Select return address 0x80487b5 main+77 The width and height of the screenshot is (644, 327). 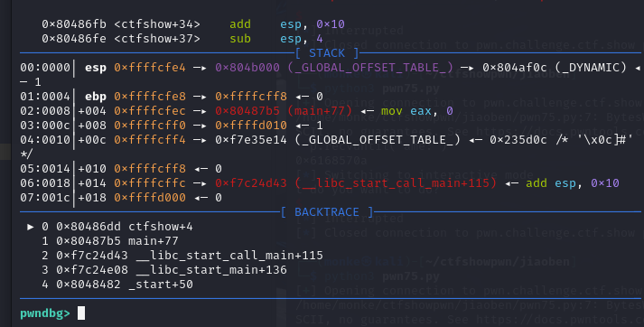tap(284, 111)
